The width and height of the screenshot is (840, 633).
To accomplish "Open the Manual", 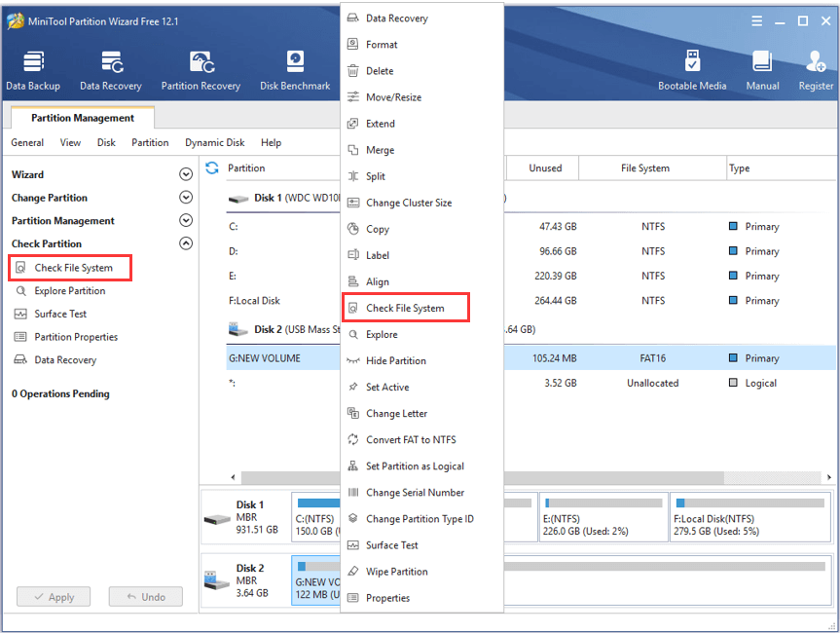I will [x=762, y=68].
